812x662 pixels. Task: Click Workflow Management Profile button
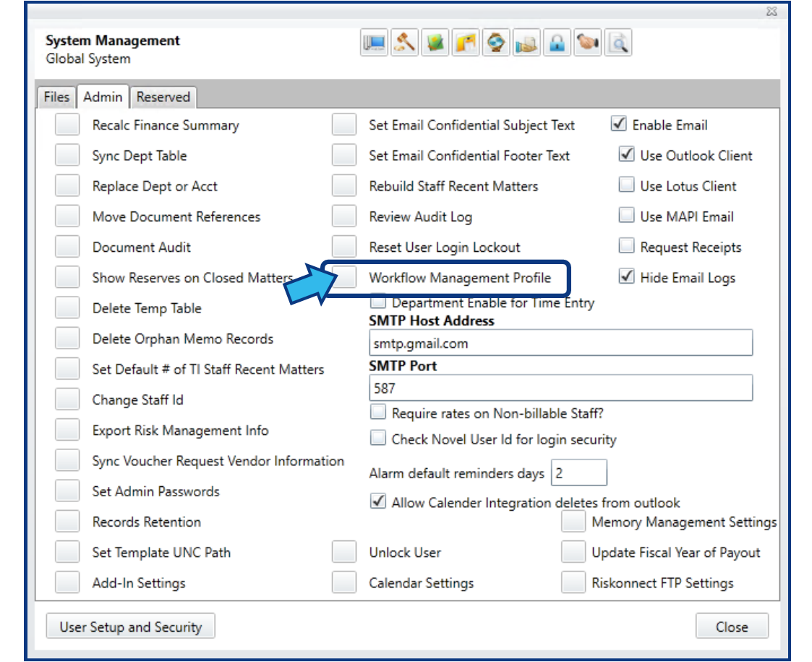pyautogui.click(x=344, y=277)
